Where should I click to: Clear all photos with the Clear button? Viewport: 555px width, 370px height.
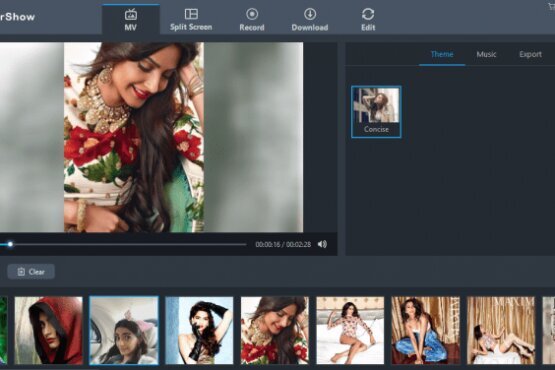click(x=31, y=272)
